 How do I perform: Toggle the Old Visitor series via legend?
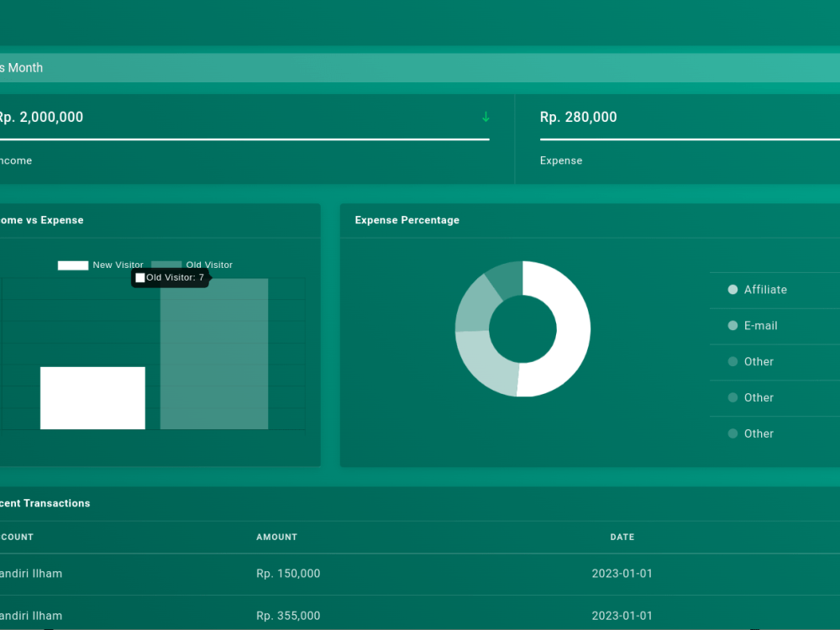point(209,265)
